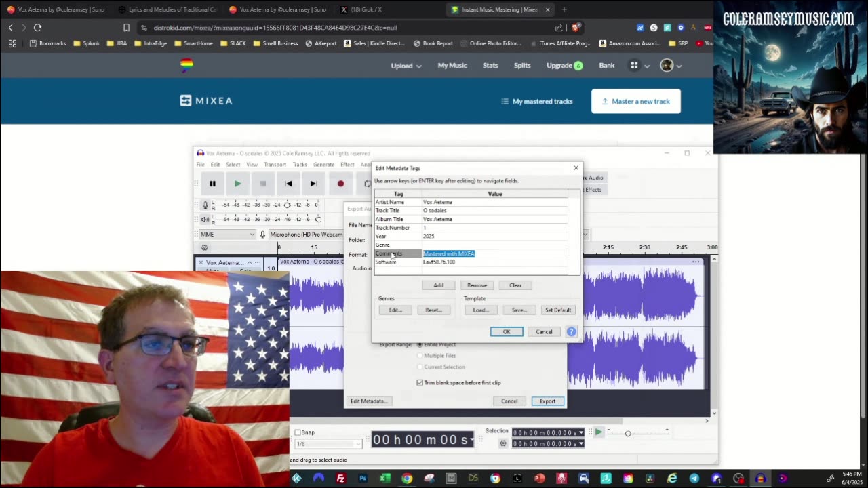Collapse the Vox Aeterna track
868x488 pixels.
pos(250,262)
